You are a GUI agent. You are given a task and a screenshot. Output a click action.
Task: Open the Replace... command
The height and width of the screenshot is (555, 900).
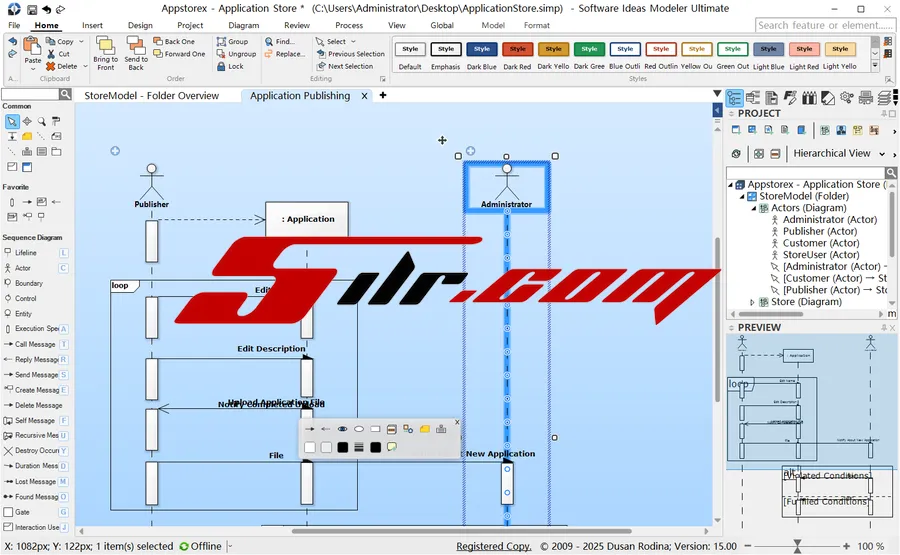[284, 54]
